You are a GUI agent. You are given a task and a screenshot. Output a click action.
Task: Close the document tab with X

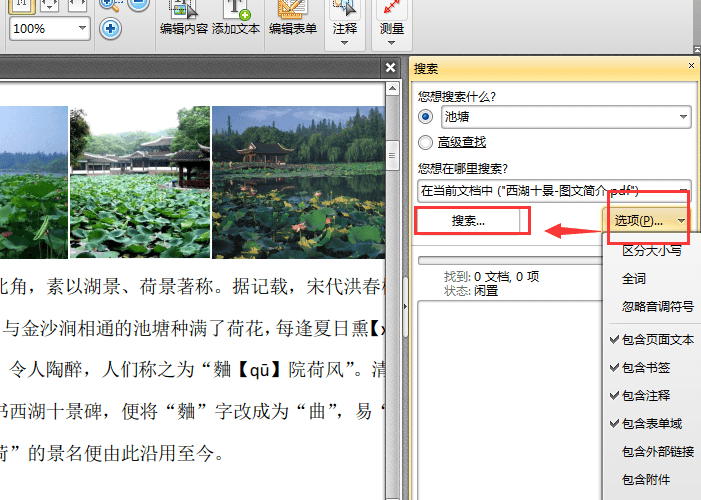(391, 67)
